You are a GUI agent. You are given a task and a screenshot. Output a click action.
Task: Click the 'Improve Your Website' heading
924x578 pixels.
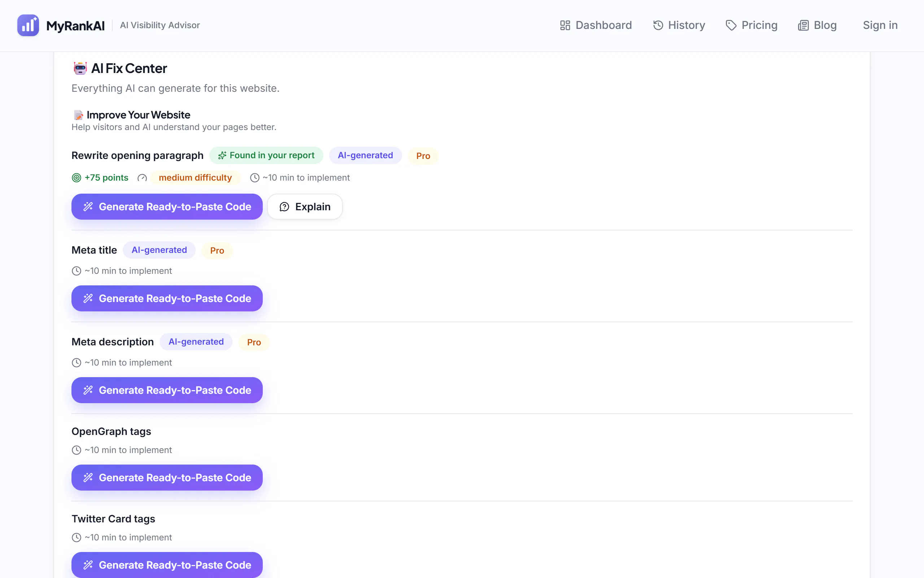coord(138,115)
